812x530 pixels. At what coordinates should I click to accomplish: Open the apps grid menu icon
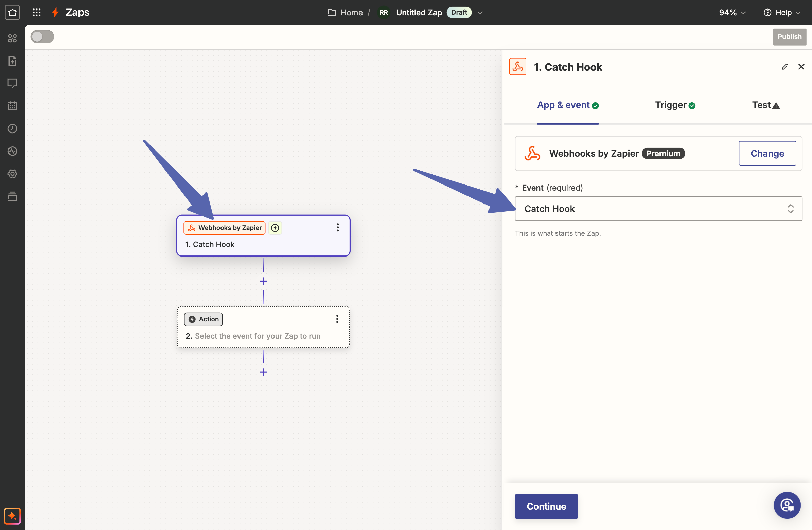(36, 13)
